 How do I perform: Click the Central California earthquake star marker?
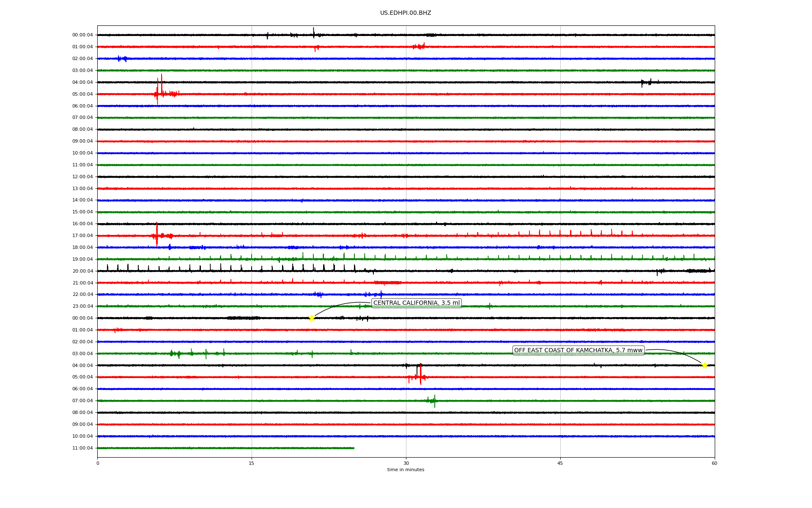[x=312, y=318]
